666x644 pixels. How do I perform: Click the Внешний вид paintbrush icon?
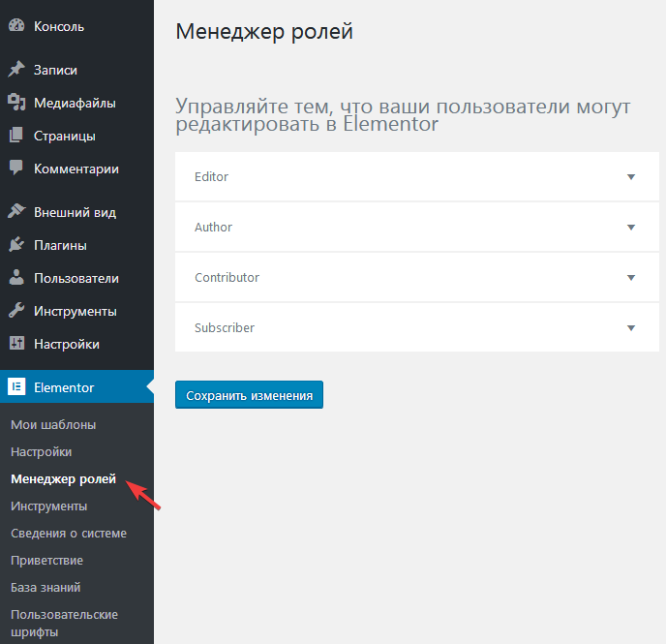click(x=16, y=211)
